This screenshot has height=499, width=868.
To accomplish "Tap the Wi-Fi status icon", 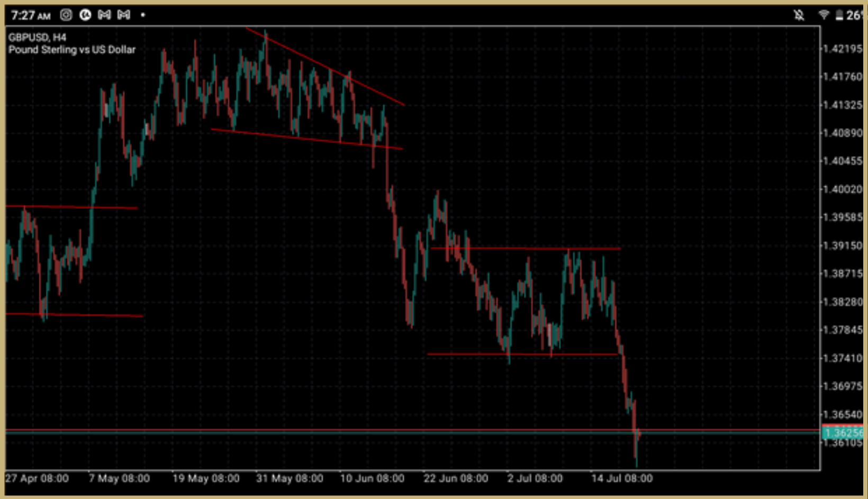I will 824,14.
